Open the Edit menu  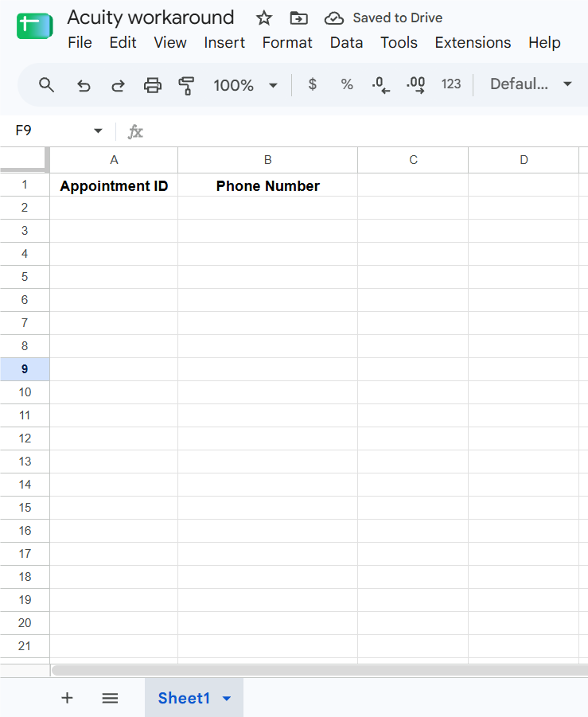pyautogui.click(x=123, y=42)
